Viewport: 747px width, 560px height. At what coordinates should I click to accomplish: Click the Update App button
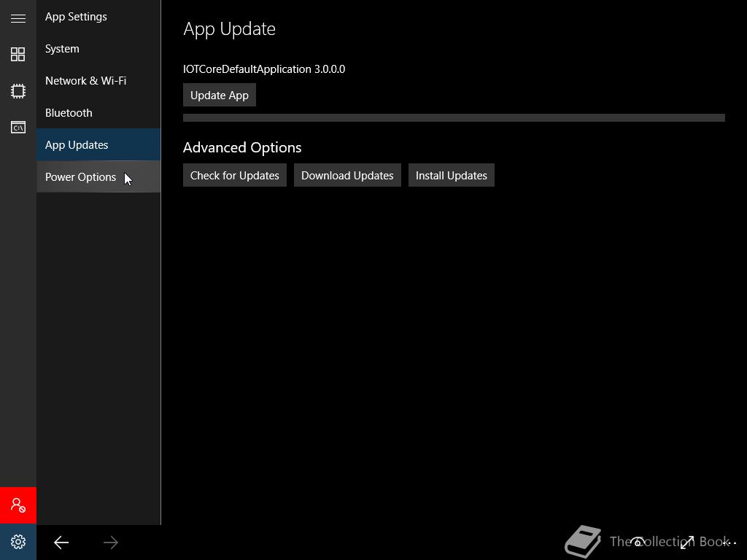click(x=219, y=96)
